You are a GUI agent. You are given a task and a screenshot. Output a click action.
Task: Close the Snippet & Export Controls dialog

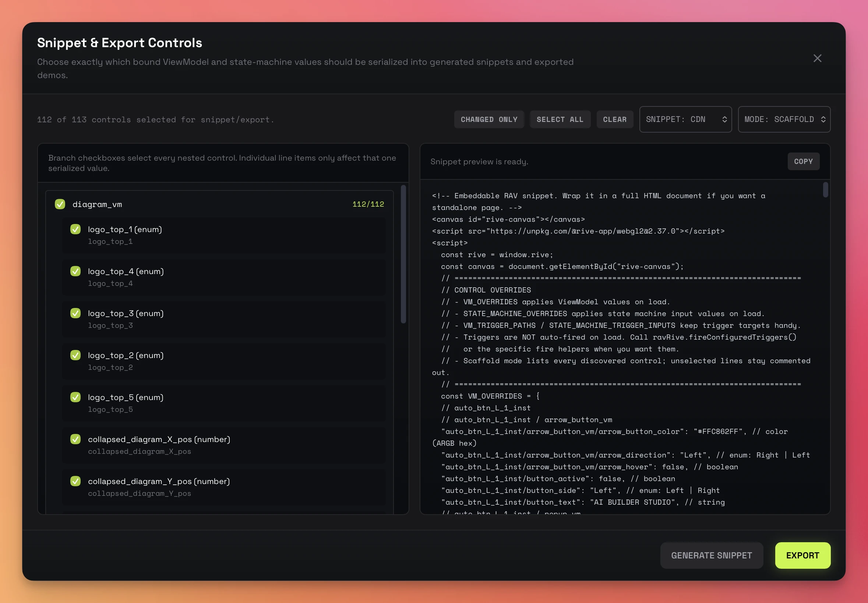(817, 58)
